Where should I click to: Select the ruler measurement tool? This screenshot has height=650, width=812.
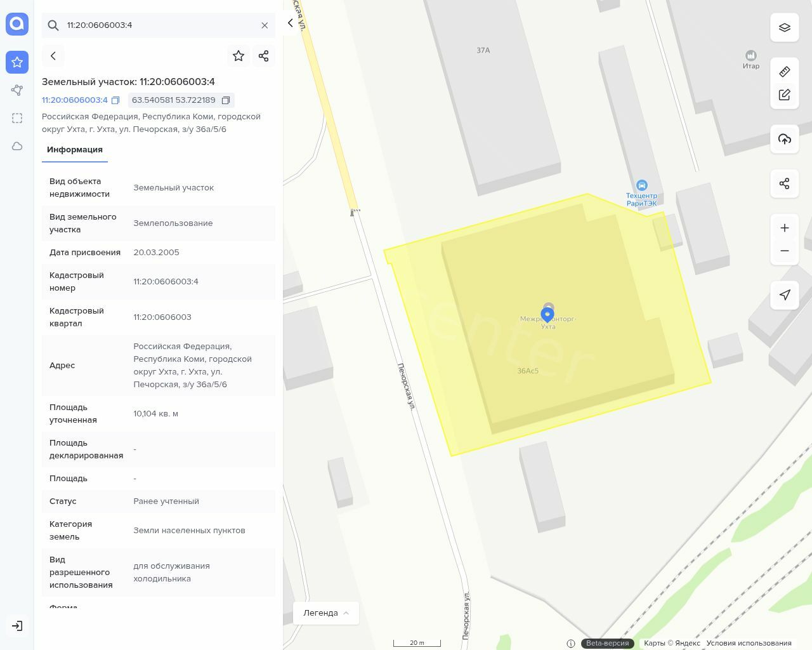pyautogui.click(x=784, y=72)
